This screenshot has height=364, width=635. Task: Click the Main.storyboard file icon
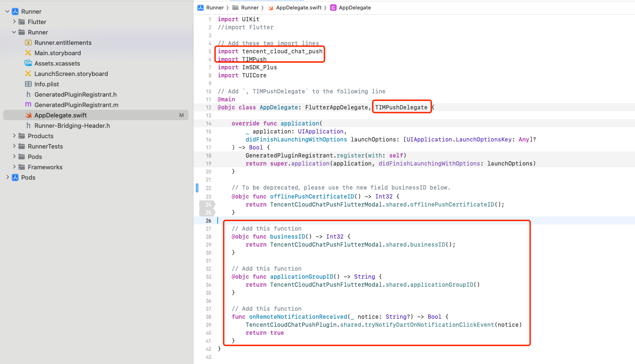(x=28, y=53)
